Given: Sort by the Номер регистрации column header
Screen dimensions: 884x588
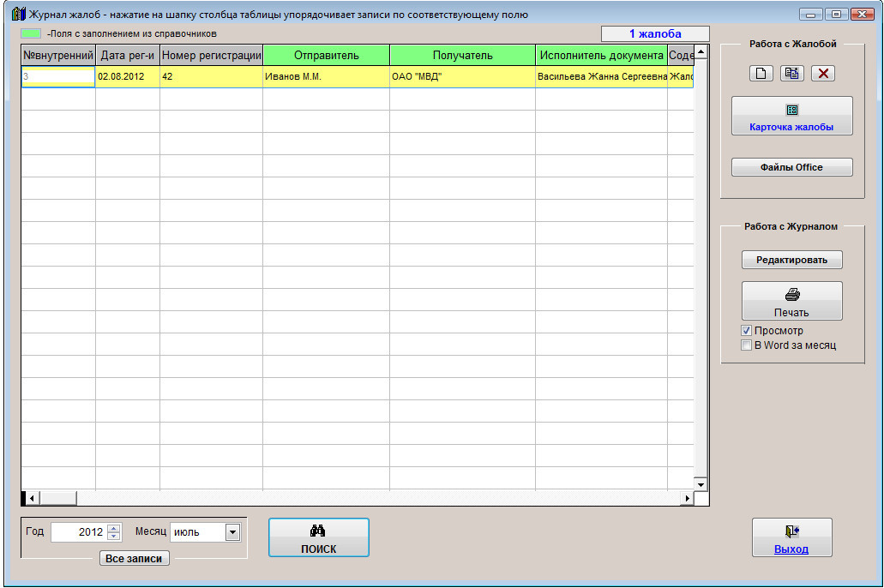Looking at the screenshot, I should point(212,55).
